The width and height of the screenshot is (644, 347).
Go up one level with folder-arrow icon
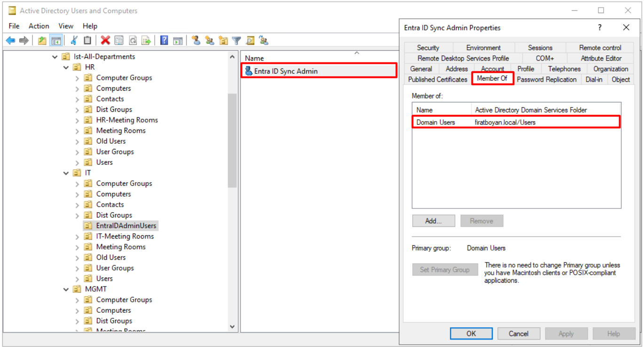click(42, 41)
